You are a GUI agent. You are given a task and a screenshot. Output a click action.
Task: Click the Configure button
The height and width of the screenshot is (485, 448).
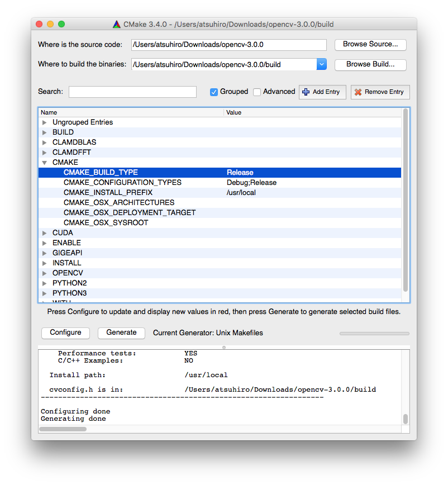pos(65,333)
